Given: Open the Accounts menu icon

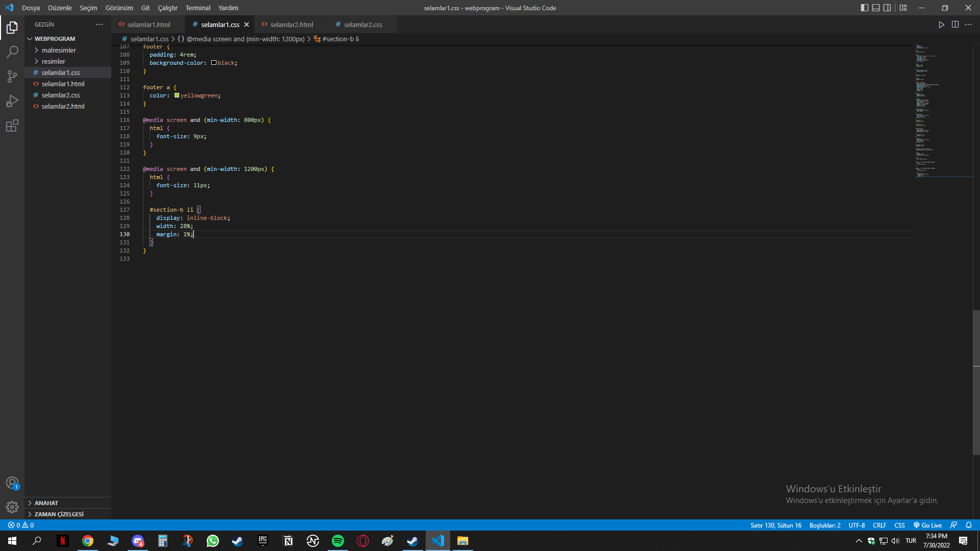Looking at the screenshot, I should pyautogui.click(x=12, y=483).
